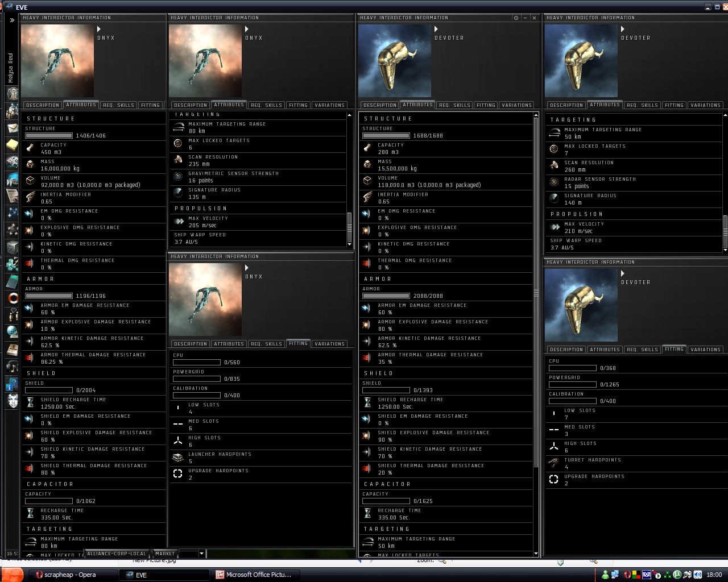728x582 pixels.
Task: Close the center Devoter information window
Action: click(x=534, y=18)
